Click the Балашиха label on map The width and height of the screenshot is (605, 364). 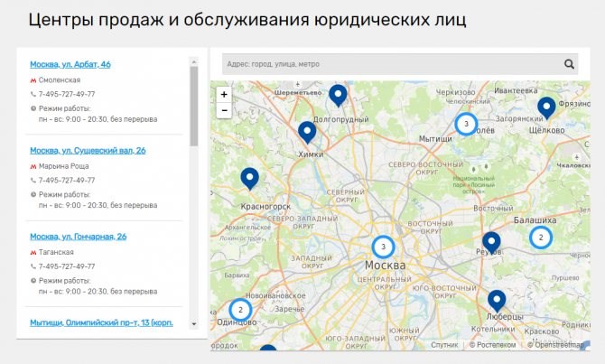(535, 220)
